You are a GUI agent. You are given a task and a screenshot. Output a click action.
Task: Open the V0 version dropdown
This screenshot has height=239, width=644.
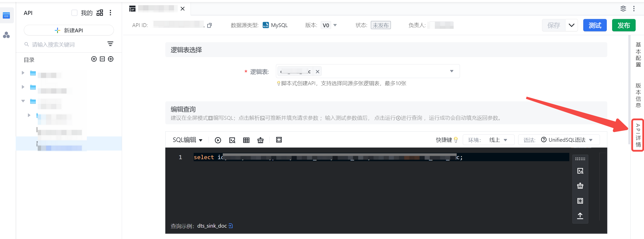329,25
